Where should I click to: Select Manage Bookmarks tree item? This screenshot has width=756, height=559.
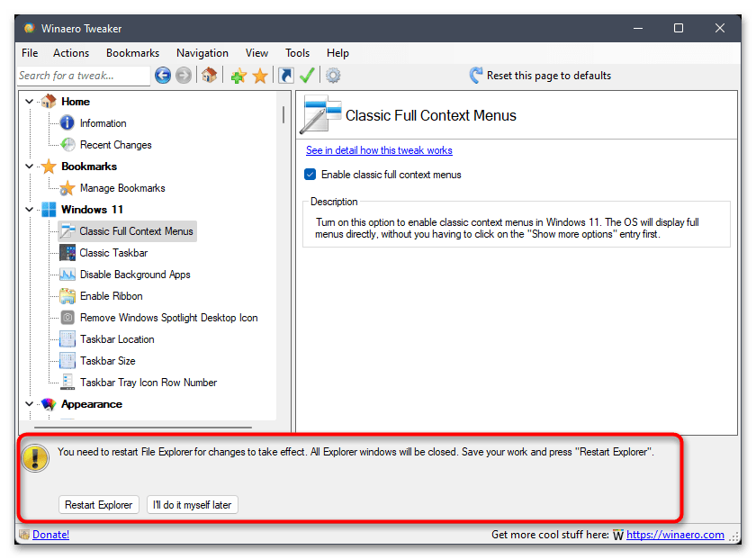122,188
